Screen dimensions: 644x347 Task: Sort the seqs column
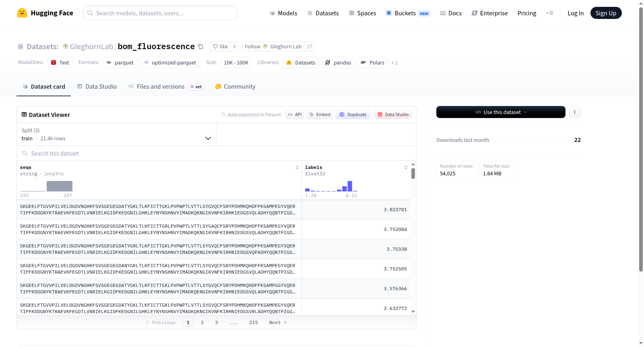(x=297, y=167)
